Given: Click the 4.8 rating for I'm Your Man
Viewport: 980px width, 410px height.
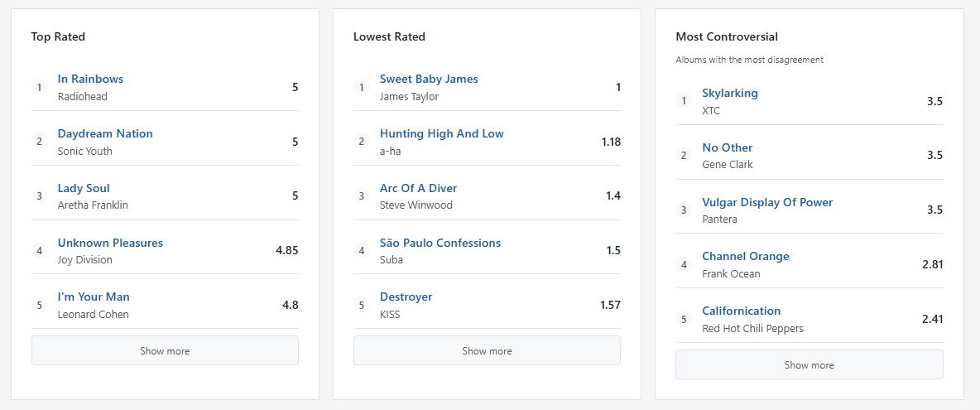Looking at the screenshot, I should (x=291, y=305).
